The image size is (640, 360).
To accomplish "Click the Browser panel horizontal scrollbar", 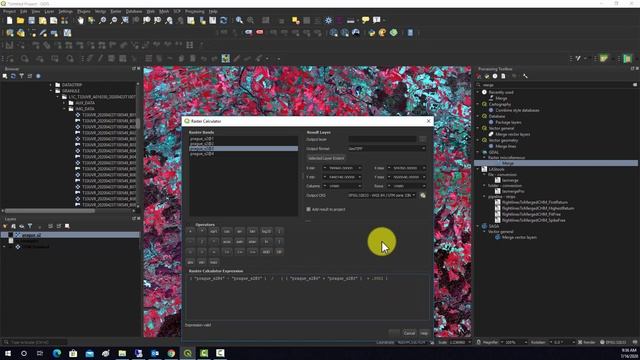I will [49, 211].
